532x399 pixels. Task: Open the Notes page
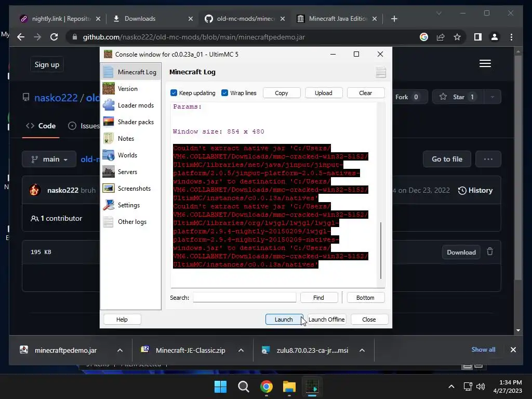pos(130,138)
